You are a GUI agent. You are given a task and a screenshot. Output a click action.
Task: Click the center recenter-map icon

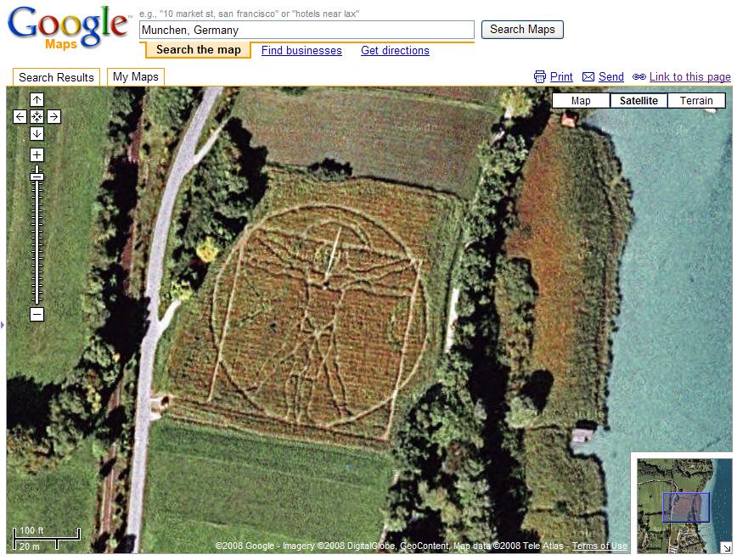pyautogui.click(x=37, y=116)
